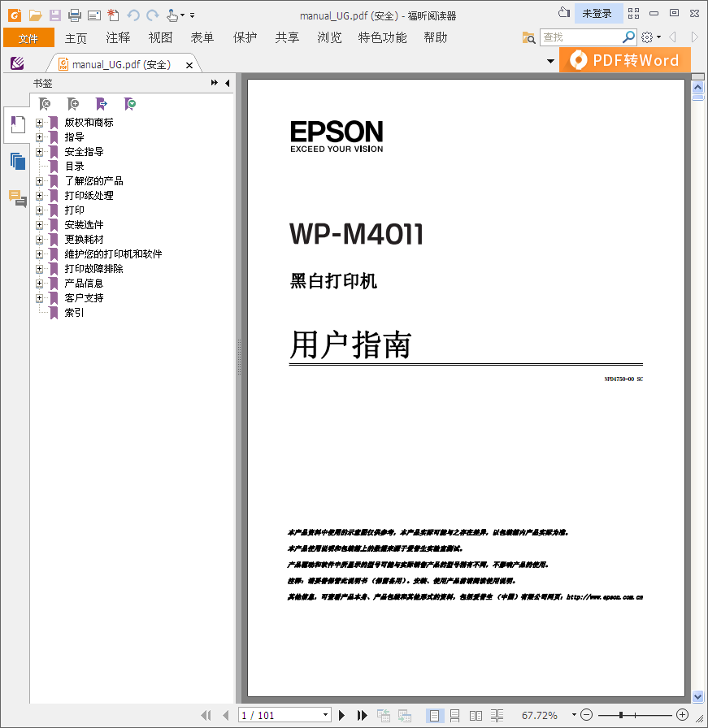Switch to facing pages view mode
Viewport: 708px width, 728px height.
click(x=476, y=716)
